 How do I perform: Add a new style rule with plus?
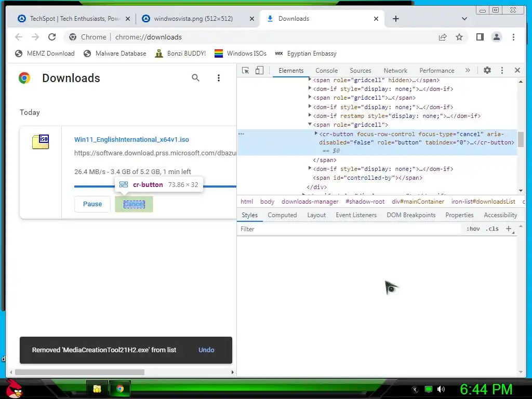pos(509,229)
